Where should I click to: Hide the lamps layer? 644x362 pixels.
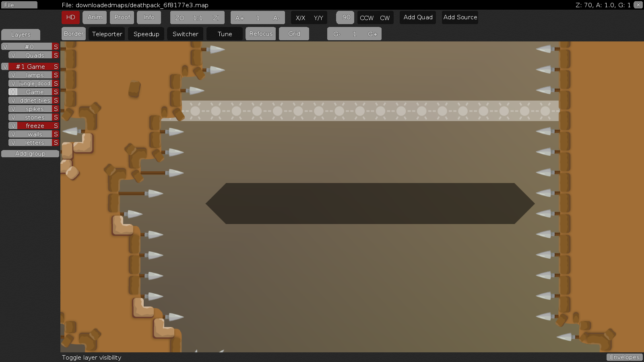pos(12,75)
